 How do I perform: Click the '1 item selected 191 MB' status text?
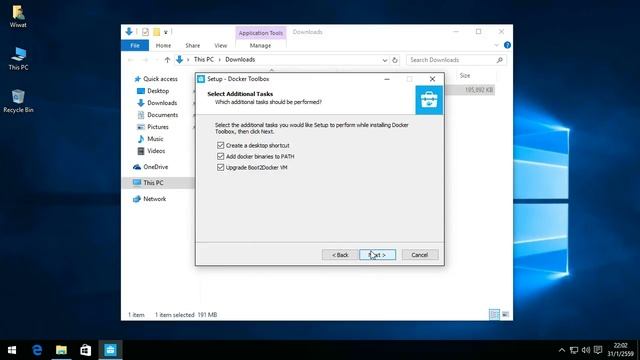coord(186,315)
